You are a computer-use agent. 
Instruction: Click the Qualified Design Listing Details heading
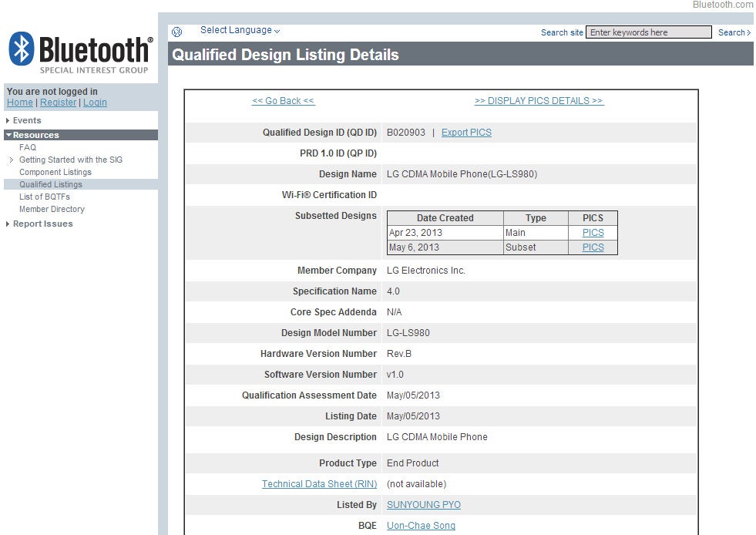point(285,55)
